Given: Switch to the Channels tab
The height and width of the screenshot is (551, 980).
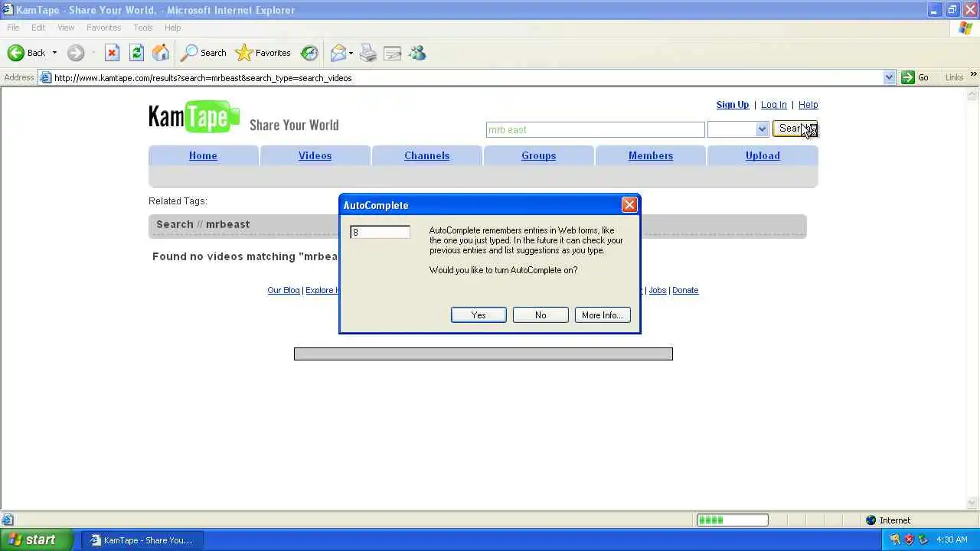Looking at the screenshot, I should 426,155.
